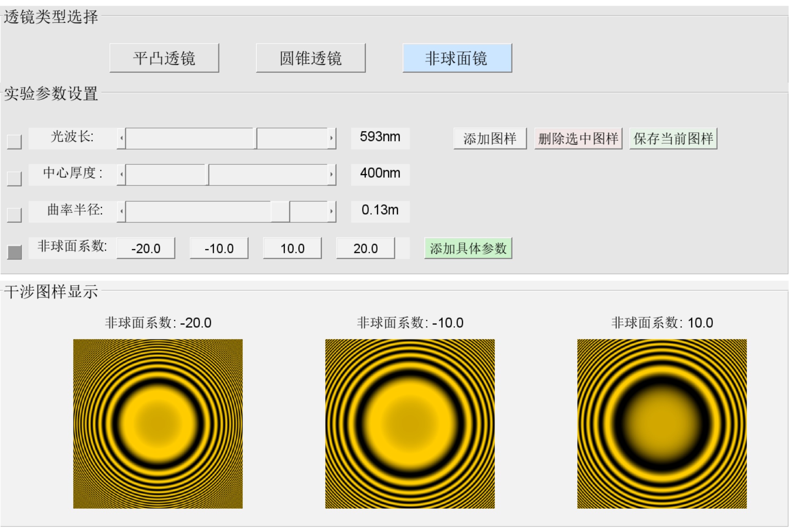Click the 添加具体参数 green button
This screenshot has height=532, width=789.
coord(468,248)
